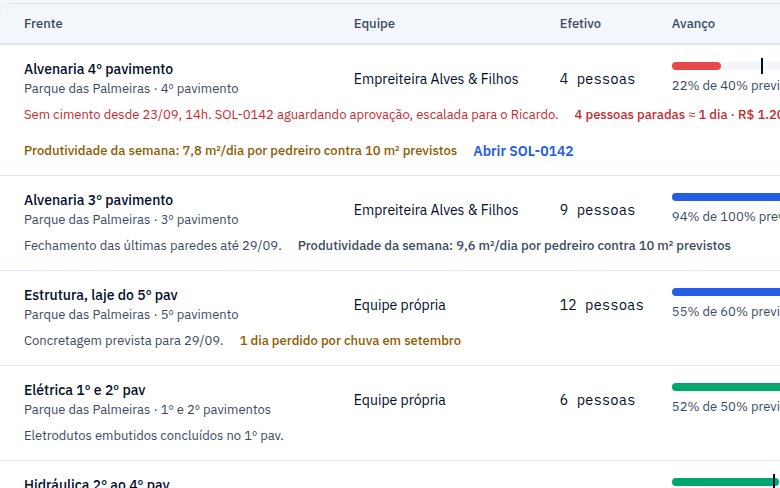The height and width of the screenshot is (488, 780).
Task: Click the blue progress bar for Estrutura laje
Action: click(x=726, y=292)
